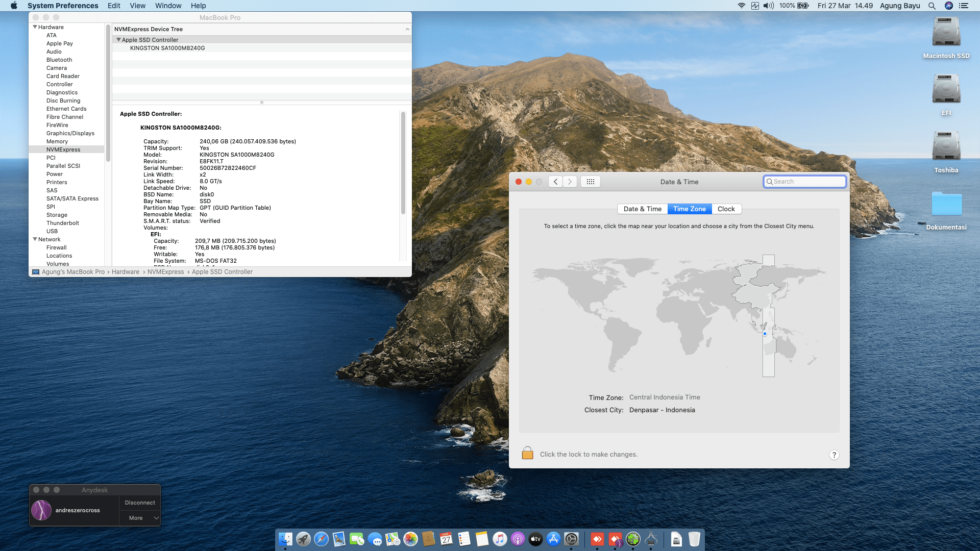Open System Preferences gear in dock
980x551 pixels.
tap(571, 539)
